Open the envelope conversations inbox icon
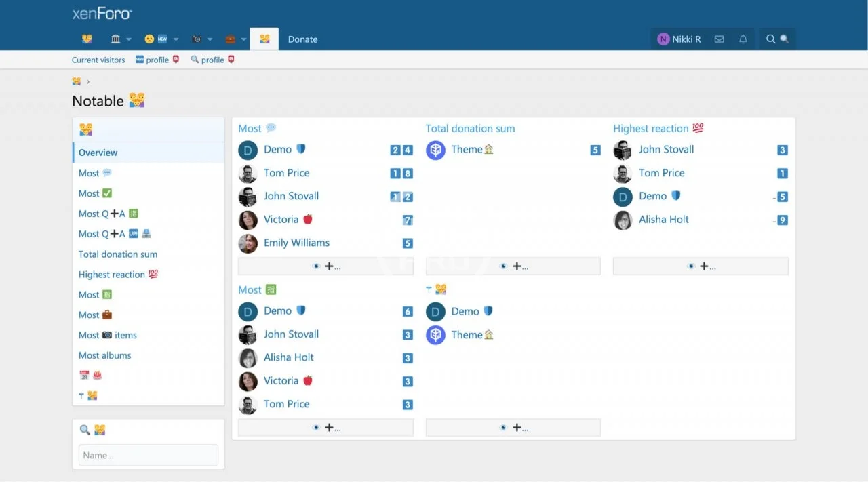The width and height of the screenshot is (868, 482). pos(719,39)
